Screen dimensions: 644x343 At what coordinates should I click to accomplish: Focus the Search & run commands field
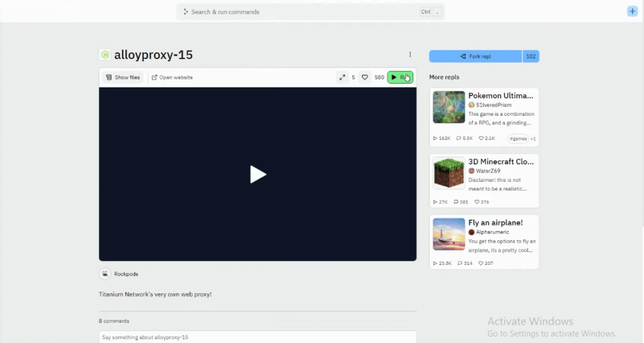[310, 12]
